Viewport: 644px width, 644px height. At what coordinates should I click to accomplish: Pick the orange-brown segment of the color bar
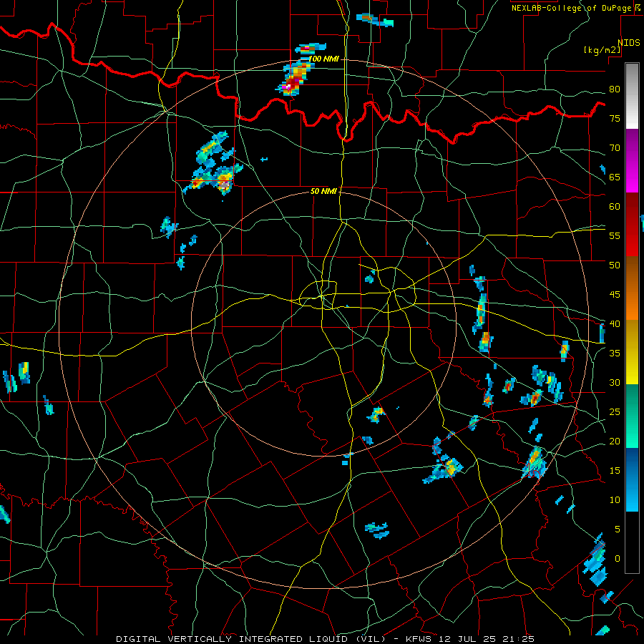coord(632,288)
